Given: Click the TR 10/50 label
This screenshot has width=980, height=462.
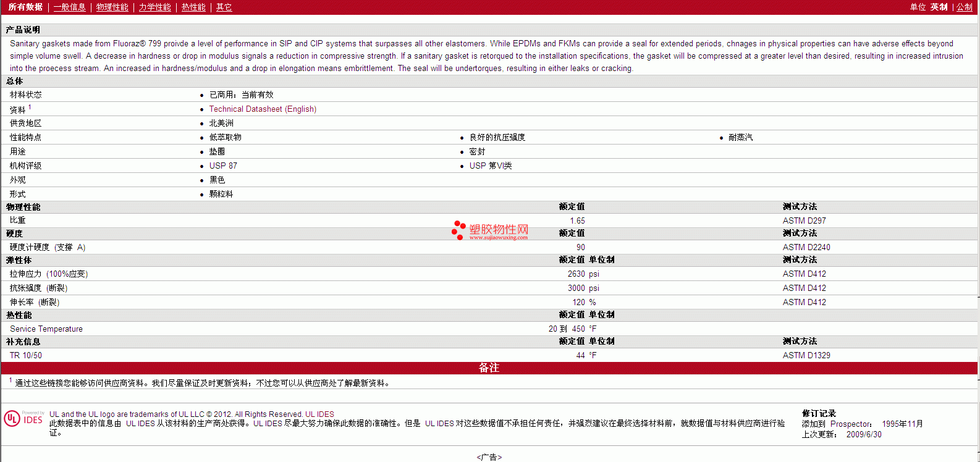Looking at the screenshot, I should (x=26, y=355).
